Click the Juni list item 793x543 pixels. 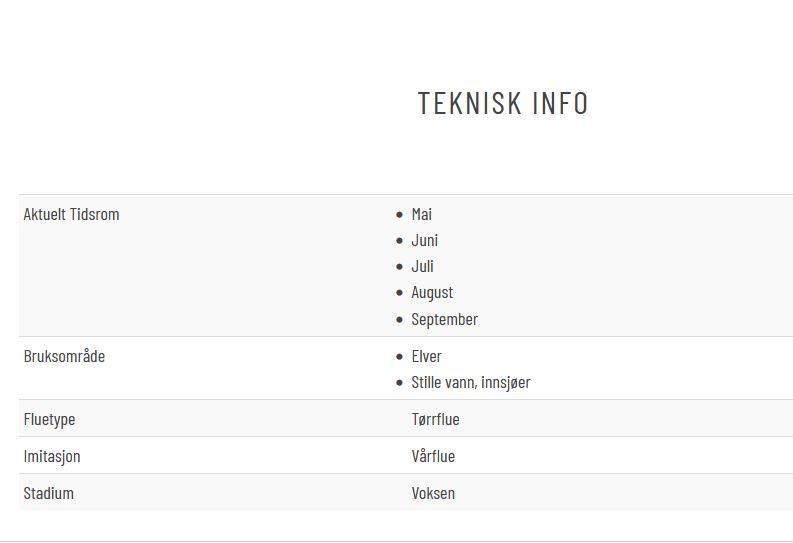coord(425,241)
